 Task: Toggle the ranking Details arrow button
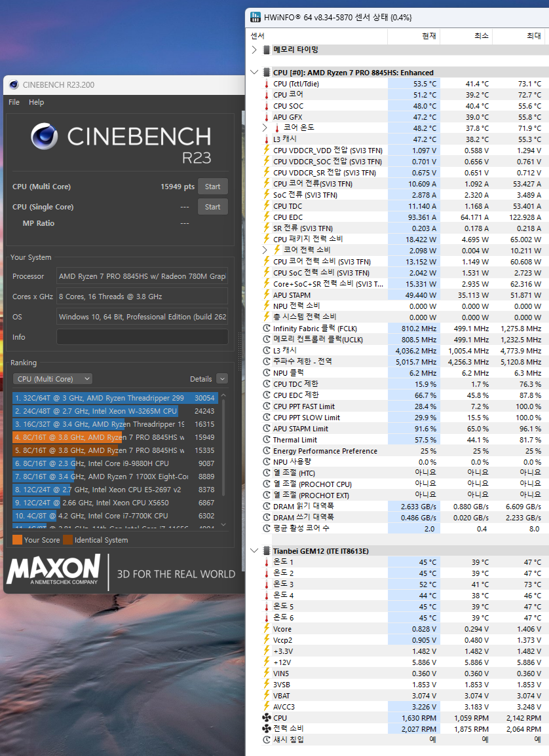pyautogui.click(x=221, y=379)
